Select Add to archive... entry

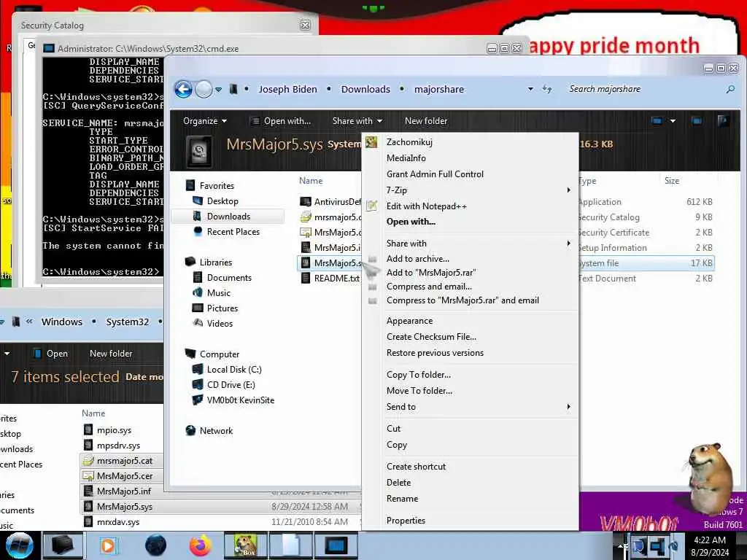[471, 259]
